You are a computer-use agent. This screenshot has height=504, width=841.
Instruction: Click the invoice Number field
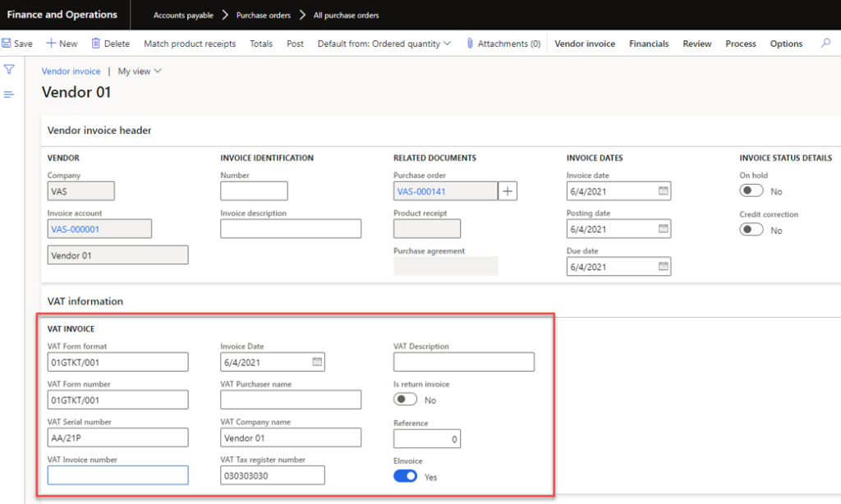254,191
